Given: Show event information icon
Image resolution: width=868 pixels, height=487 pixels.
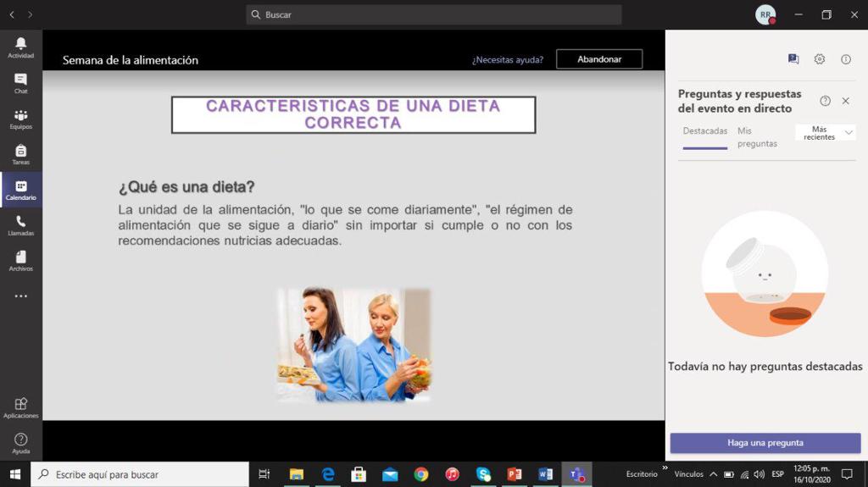Looking at the screenshot, I should (x=845, y=59).
